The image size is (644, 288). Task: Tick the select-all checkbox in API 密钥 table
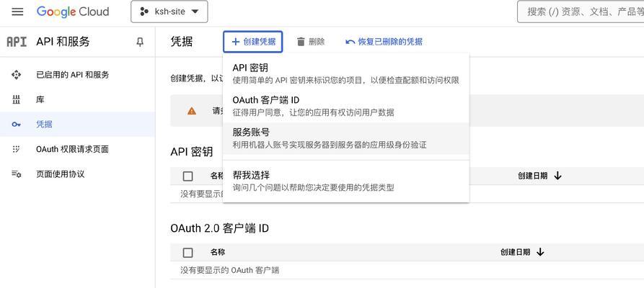(x=188, y=176)
